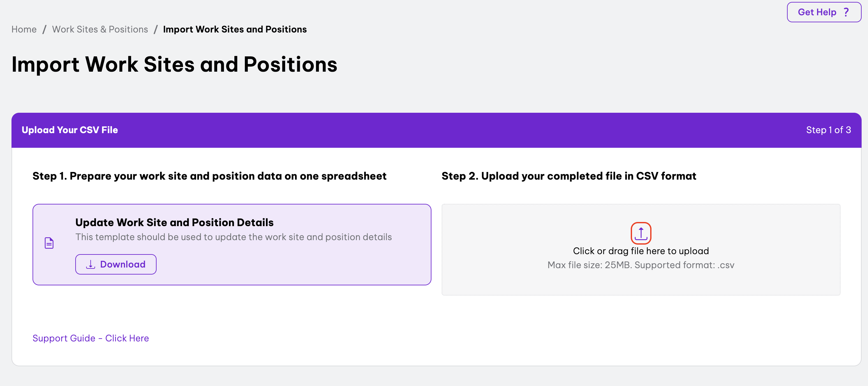Navigate to Work Sites & Positions breadcrumb

(100, 29)
